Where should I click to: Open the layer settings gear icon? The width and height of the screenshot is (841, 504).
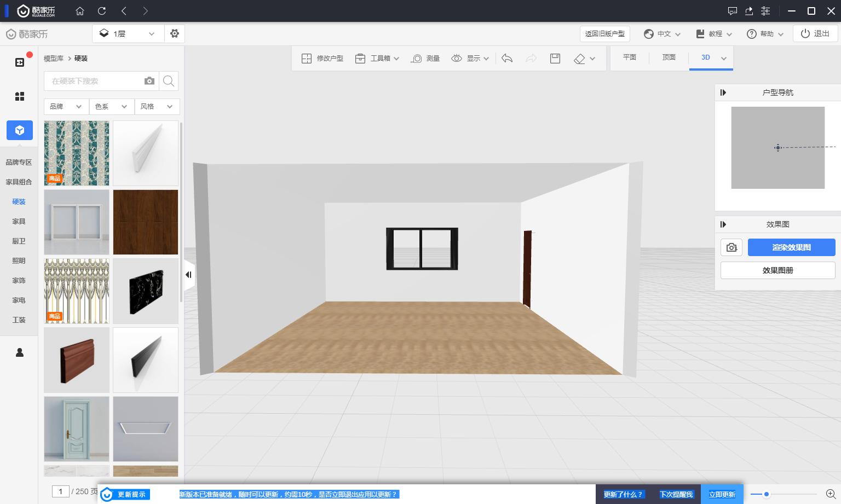click(175, 33)
